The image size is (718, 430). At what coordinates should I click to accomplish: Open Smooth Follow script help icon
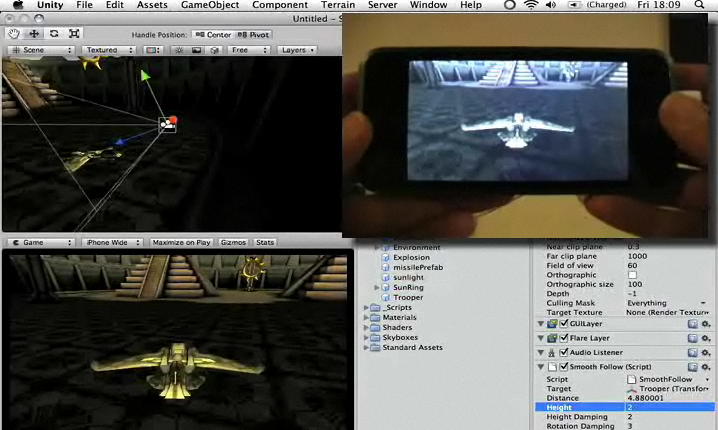692,367
